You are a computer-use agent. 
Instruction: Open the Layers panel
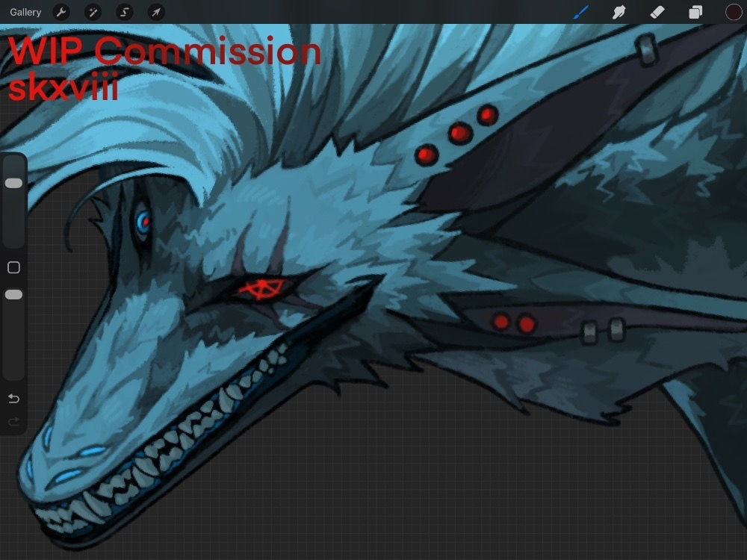pyautogui.click(x=695, y=12)
